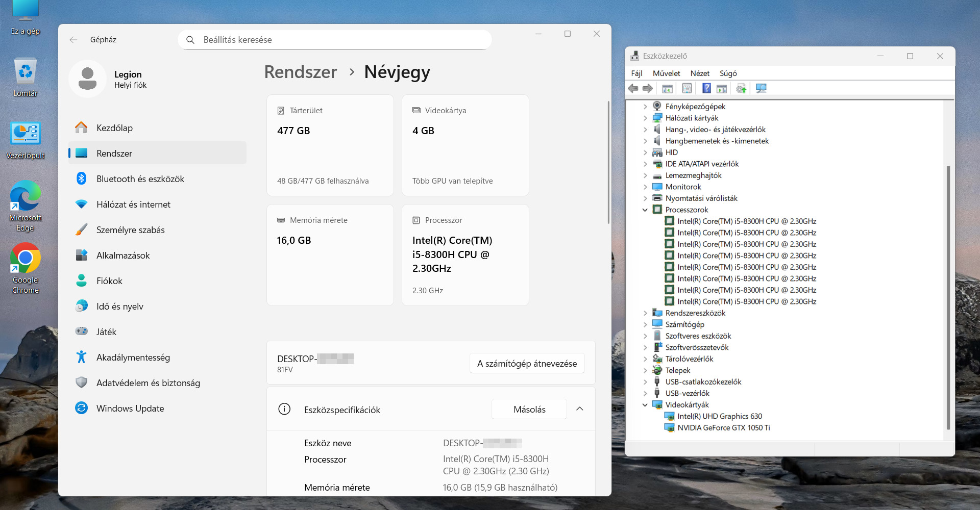Click the Memória mérete 16,0 GB card

pyautogui.click(x=330, y=255)
